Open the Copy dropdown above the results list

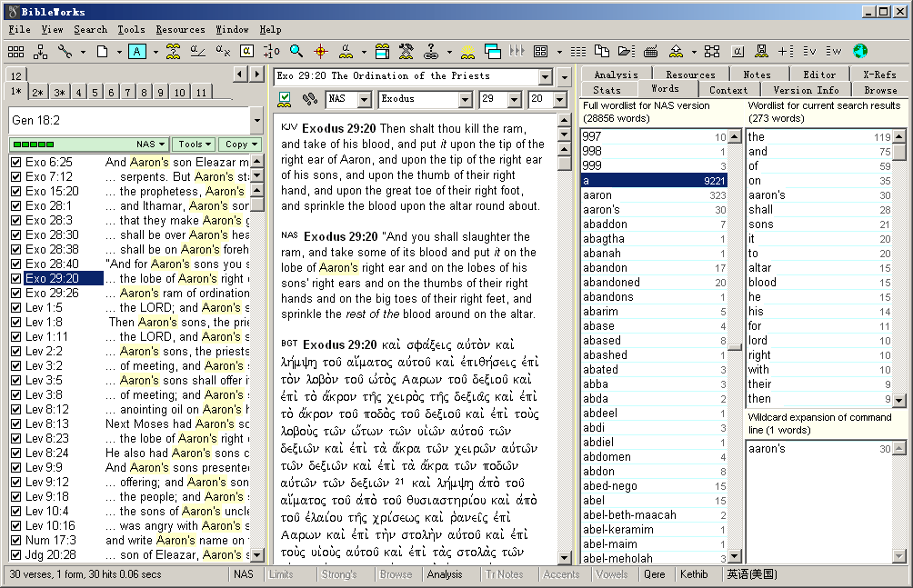(x=240, y=145)
